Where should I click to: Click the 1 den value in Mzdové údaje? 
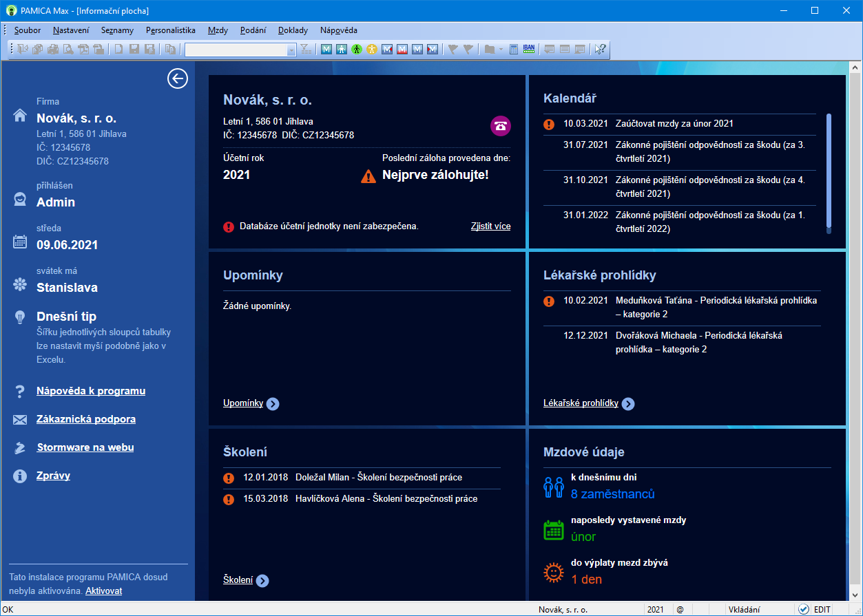pyautogui.click(x=587, y=580)
